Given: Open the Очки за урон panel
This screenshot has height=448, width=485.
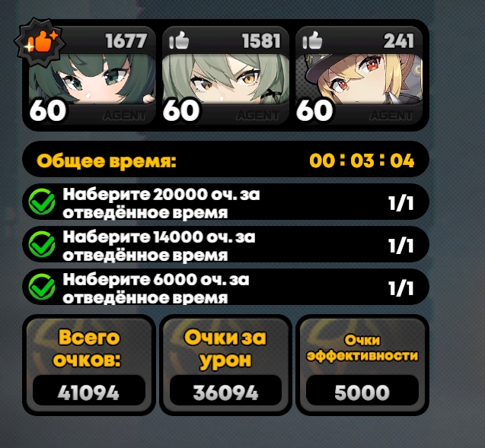Looking at the screenshot, I should click(225, 365).
